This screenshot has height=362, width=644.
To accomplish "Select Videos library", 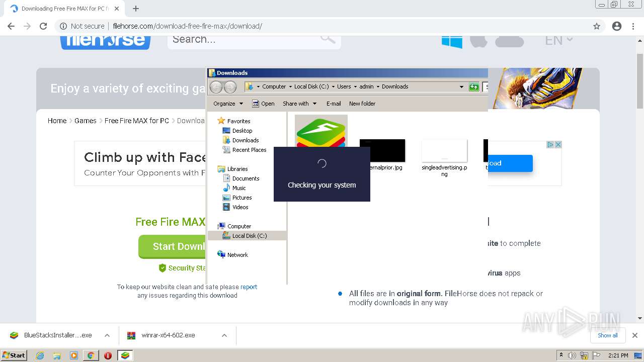I will click(x=236, y=207).
